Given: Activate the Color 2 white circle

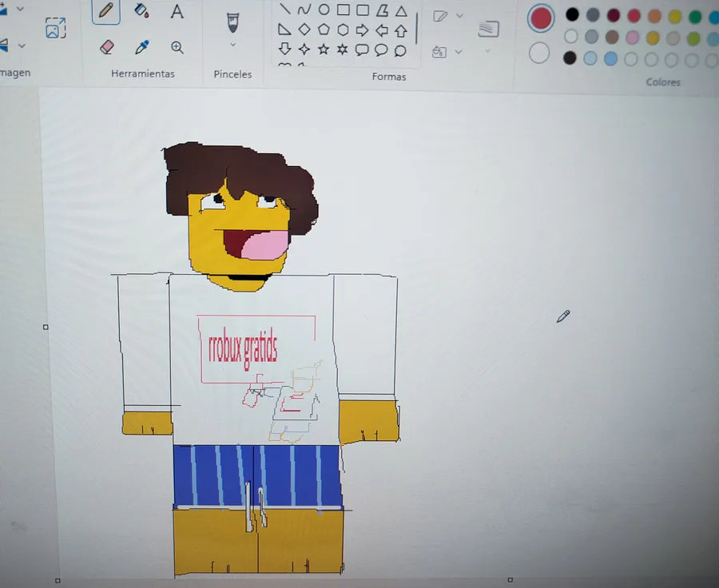Looking at the screenshot, I should (539, 53).
